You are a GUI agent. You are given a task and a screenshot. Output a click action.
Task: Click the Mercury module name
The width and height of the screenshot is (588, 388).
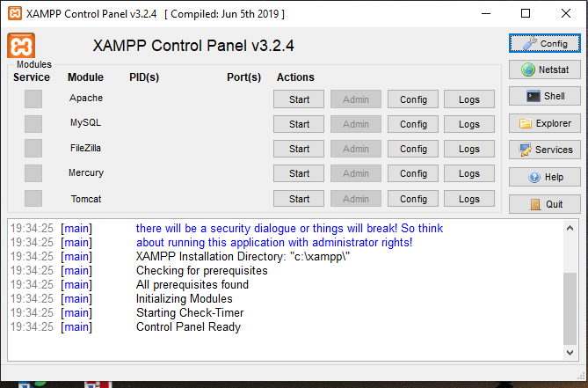86,172
